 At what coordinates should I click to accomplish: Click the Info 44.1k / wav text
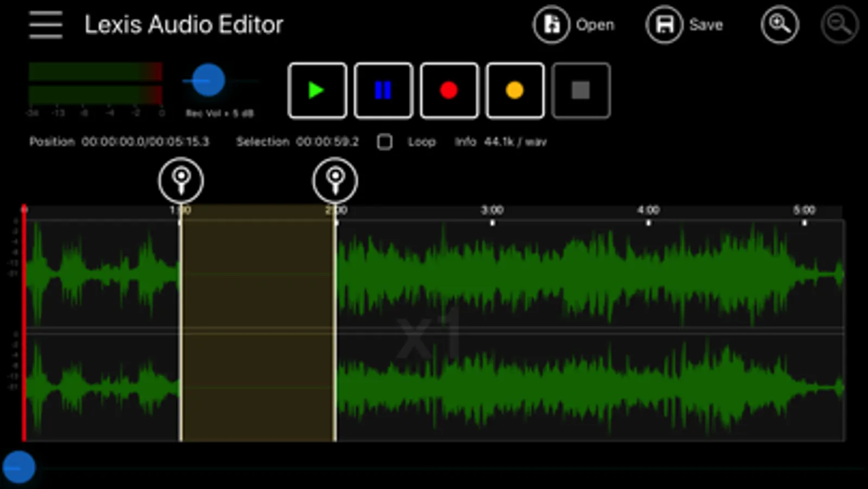[x=500, y=142]
